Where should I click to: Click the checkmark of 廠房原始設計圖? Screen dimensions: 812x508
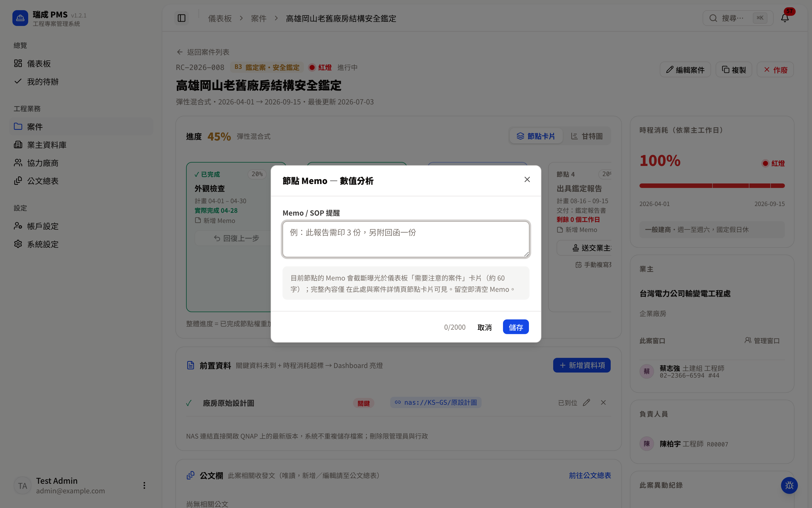pos(189,403)
